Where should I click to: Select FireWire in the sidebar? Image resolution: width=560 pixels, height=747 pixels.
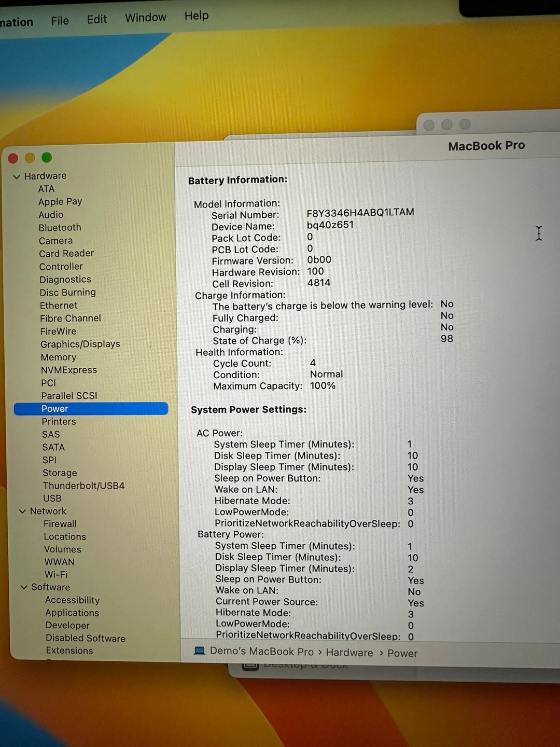(58, 331)
